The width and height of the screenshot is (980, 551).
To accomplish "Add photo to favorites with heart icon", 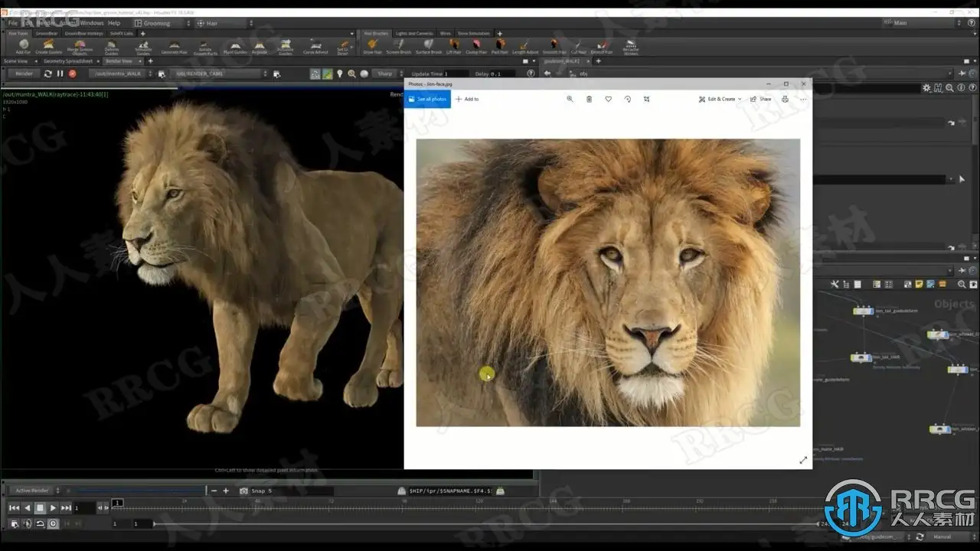I will pos(609,99).
